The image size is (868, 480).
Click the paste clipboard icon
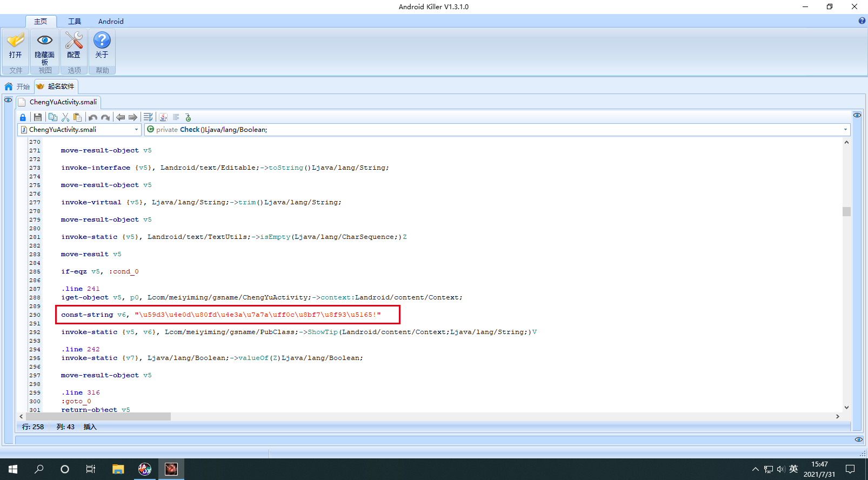(x=78, y=117)
